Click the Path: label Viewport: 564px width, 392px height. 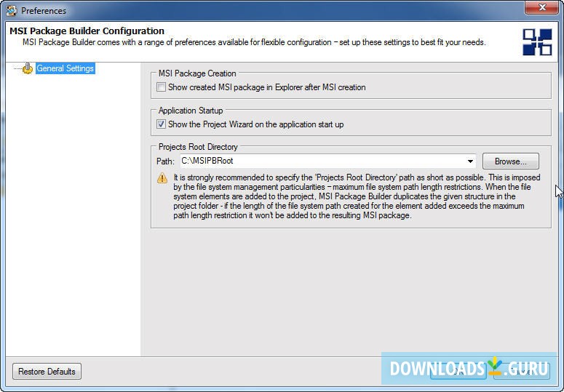165,161
